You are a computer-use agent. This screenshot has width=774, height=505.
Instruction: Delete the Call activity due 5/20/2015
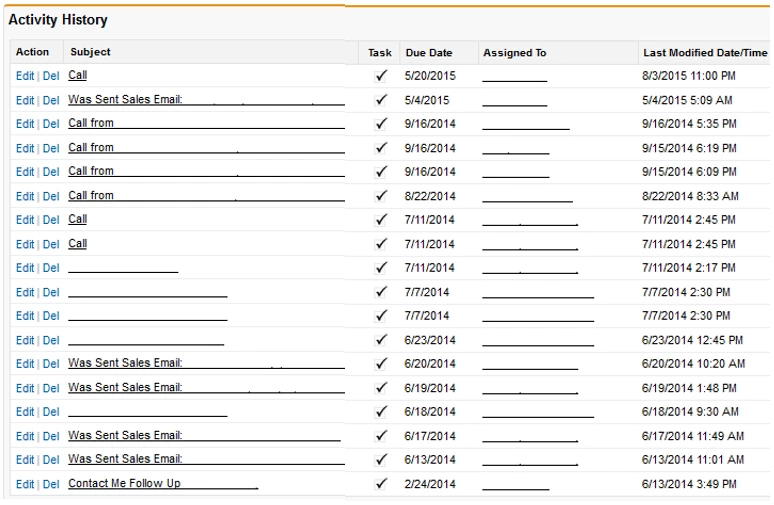[x=51, y=76]
